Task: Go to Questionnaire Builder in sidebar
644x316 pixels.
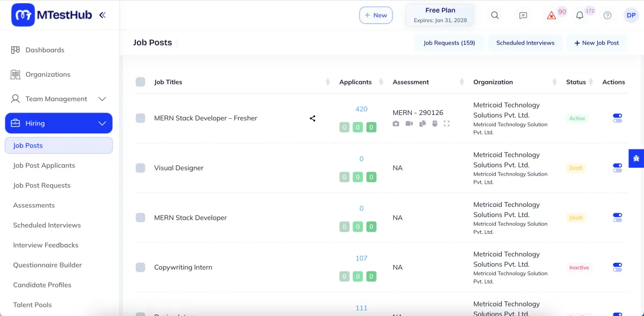Action: 47,265
